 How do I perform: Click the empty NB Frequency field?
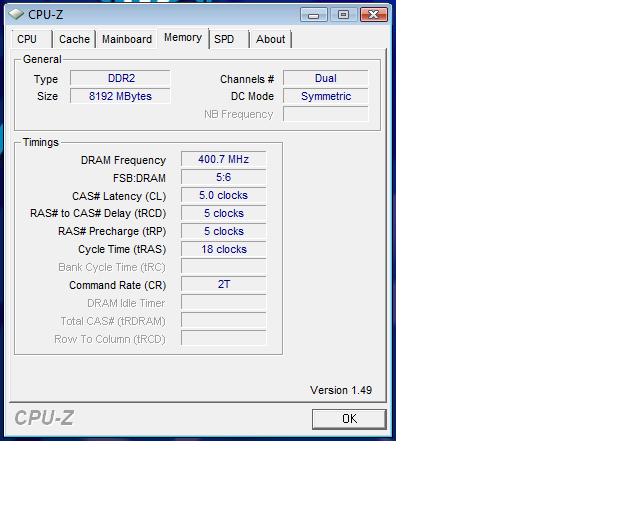coord(326,114)
